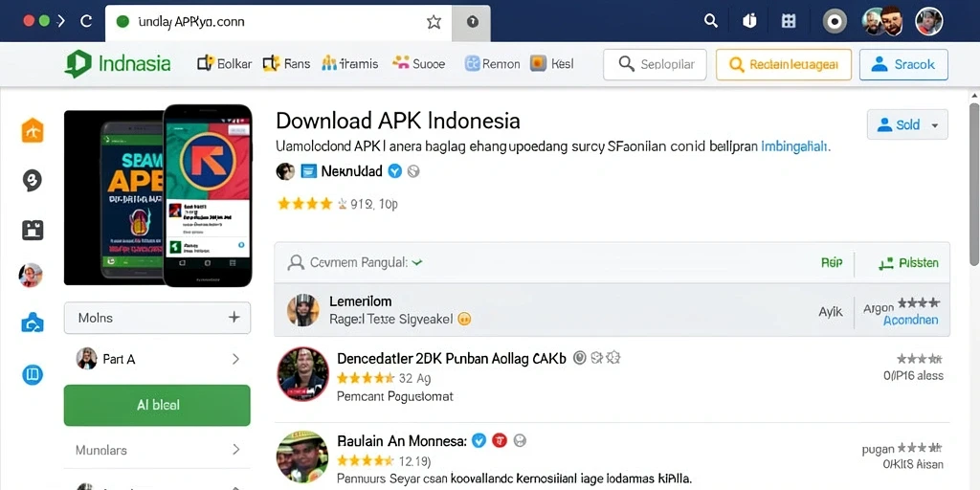Click the tab's dark circular icon
Screen dimensions: 980x490
(473, 23)
